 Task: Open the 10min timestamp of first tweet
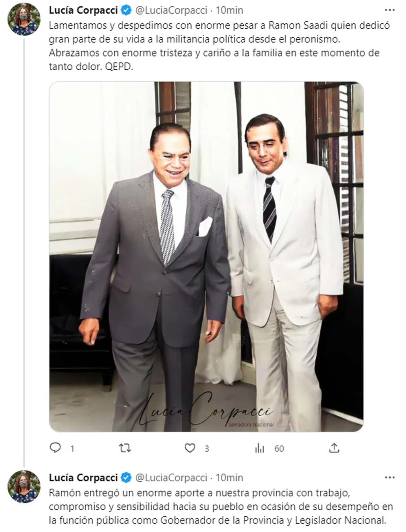[x=229, y=10]
